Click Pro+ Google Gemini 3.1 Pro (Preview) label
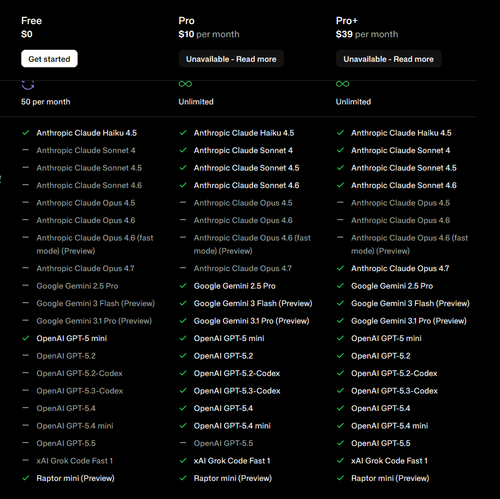 tap(409, 321)
